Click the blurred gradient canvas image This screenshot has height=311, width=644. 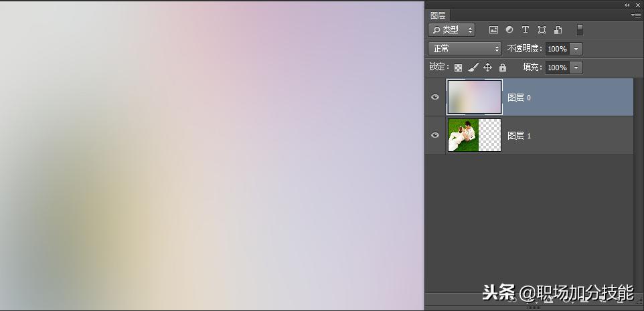coord(212,156)
